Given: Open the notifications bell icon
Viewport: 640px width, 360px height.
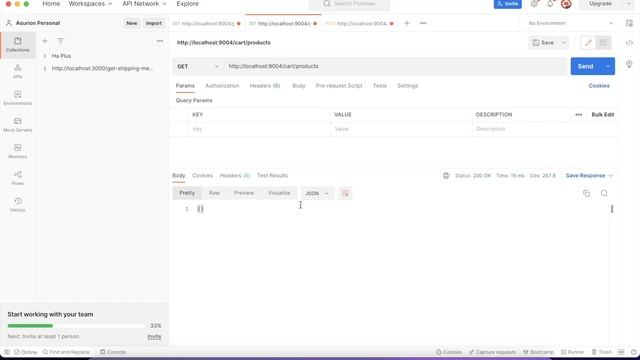Looking at the screenshot, I should click(x=550, y=4).
